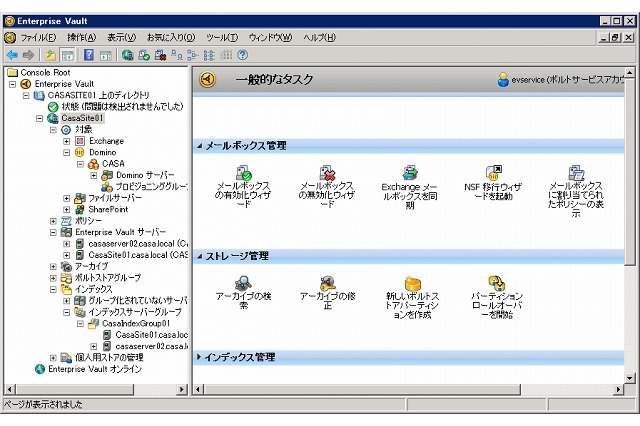Select the Console Root folder
The image size is (640, 426).
[x=45, y=73]
